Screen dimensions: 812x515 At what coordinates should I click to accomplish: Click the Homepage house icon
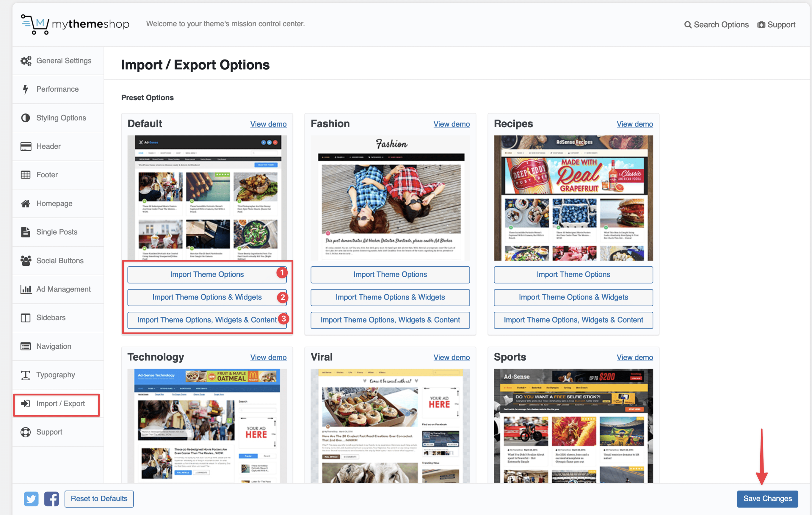click(x=26, y=204)
